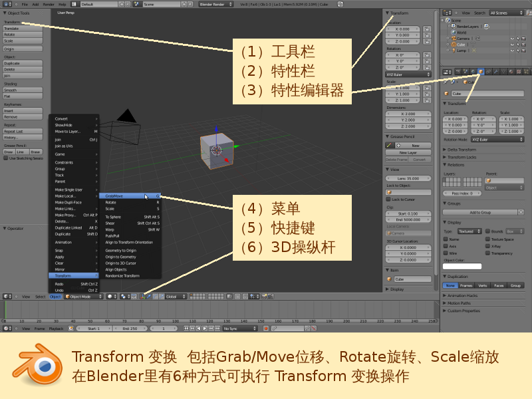
Task: Toggle renderability icon for Lamp in outliner
Action: pos(523,51)
